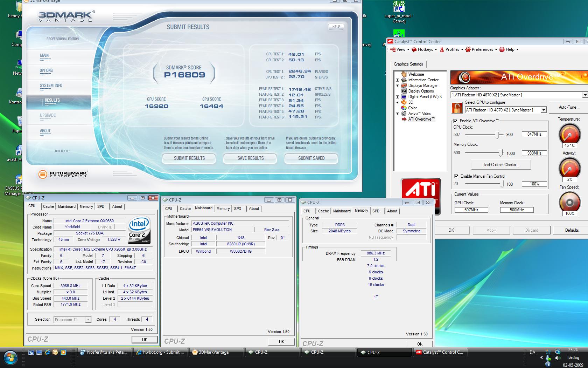This screenshot has height=368, width=588.
Task: Switch to 3DMarkVantage taskbar button
Action: 216,353
